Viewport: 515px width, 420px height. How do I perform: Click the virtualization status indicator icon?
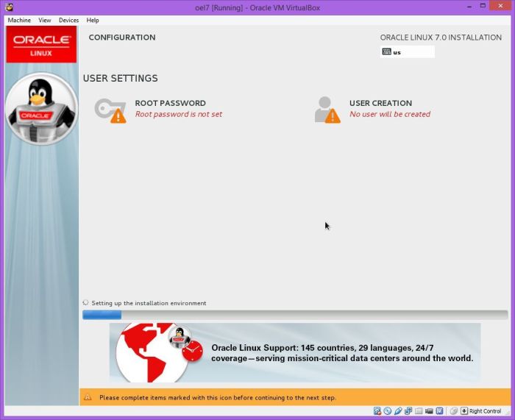tap(439, 411)
